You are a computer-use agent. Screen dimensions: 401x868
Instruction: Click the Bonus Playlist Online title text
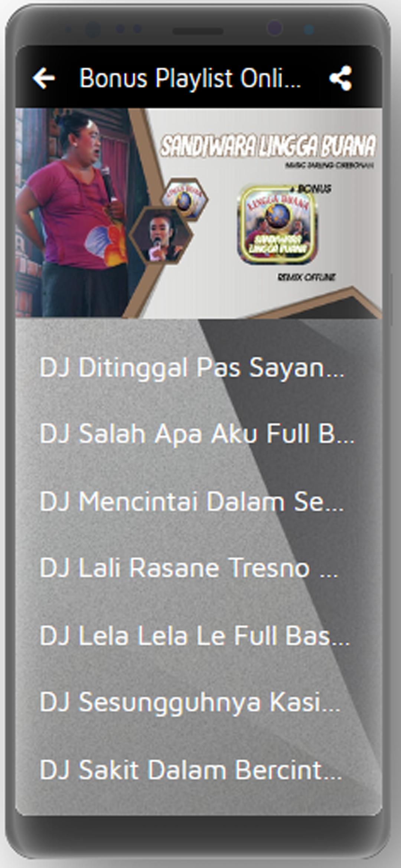pos(190,79)
